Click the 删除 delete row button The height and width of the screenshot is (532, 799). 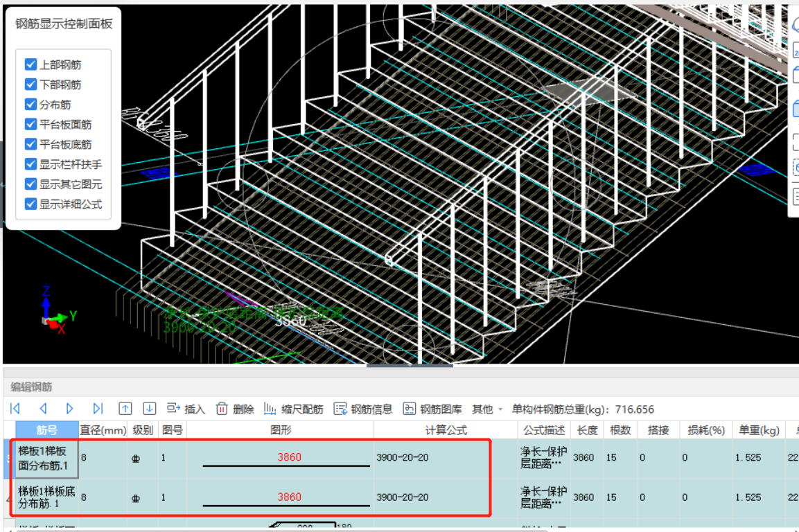click(235, 409)
